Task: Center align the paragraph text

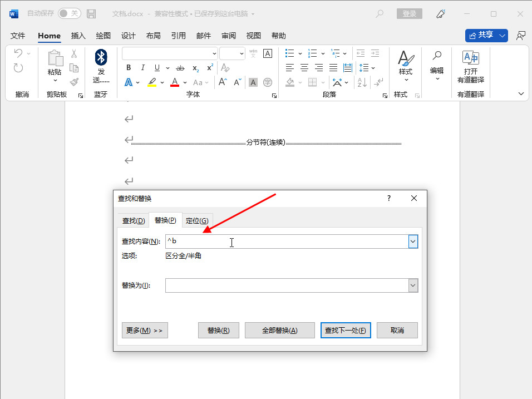Action: click(x=304, y=68)
